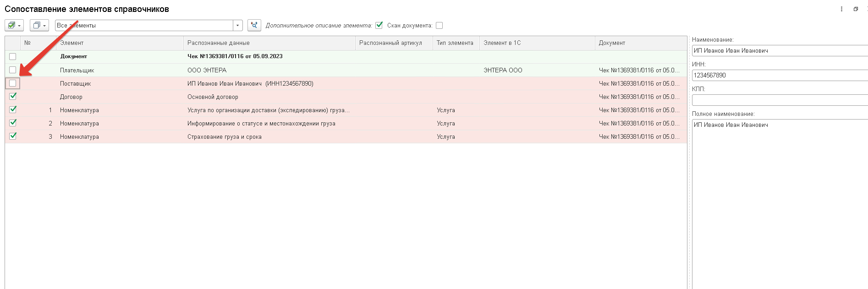Image resolution: width=868 pixels, height=289 pixels.
Task: Open the check-marks dropdown button in toolbar
Action: pos(14,26)
